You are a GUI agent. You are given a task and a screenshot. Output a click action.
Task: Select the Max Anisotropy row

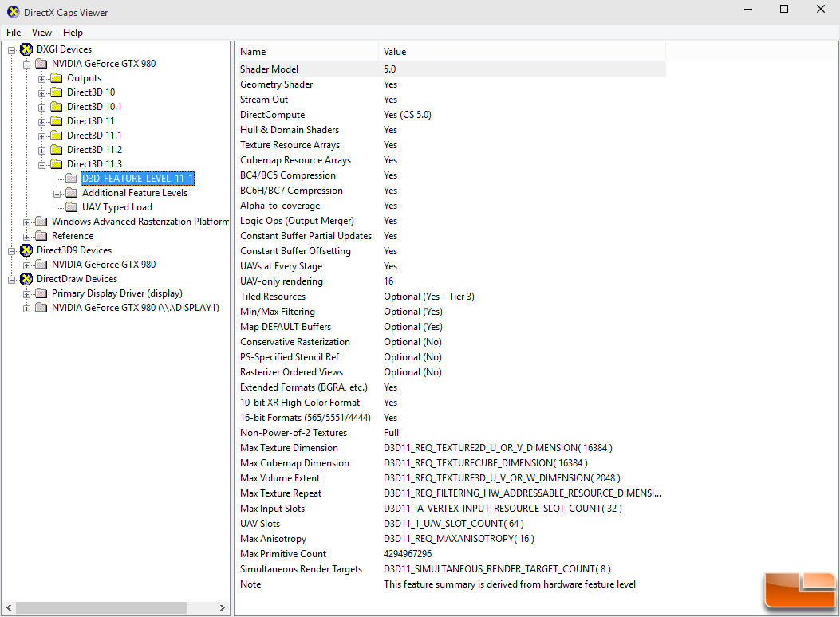click(451, 539)
